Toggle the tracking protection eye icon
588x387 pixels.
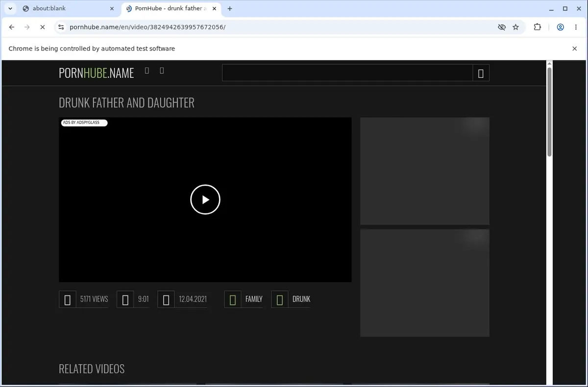(501, 27)
